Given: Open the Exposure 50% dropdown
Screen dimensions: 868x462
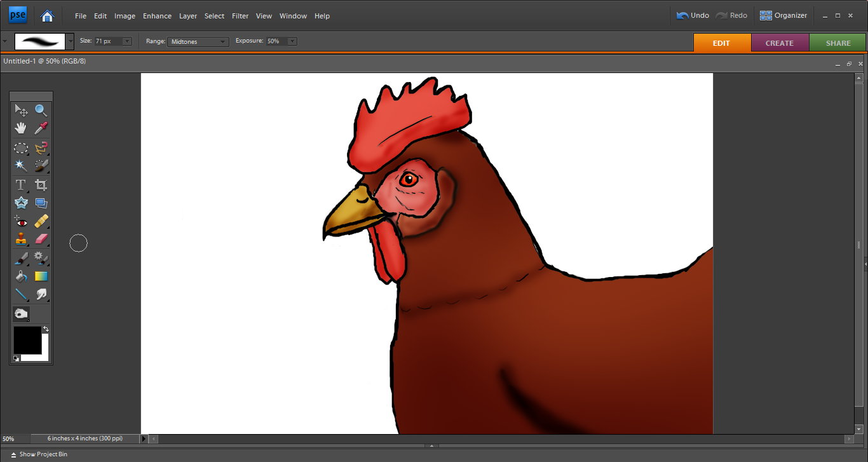Looking at the screenshot, I should click(x=292, y=41).
